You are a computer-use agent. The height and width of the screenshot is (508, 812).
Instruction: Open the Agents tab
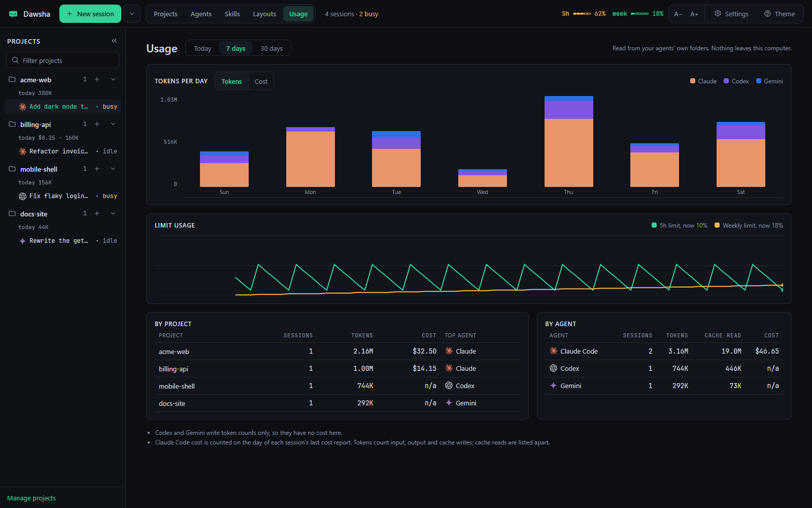[201, 14]
